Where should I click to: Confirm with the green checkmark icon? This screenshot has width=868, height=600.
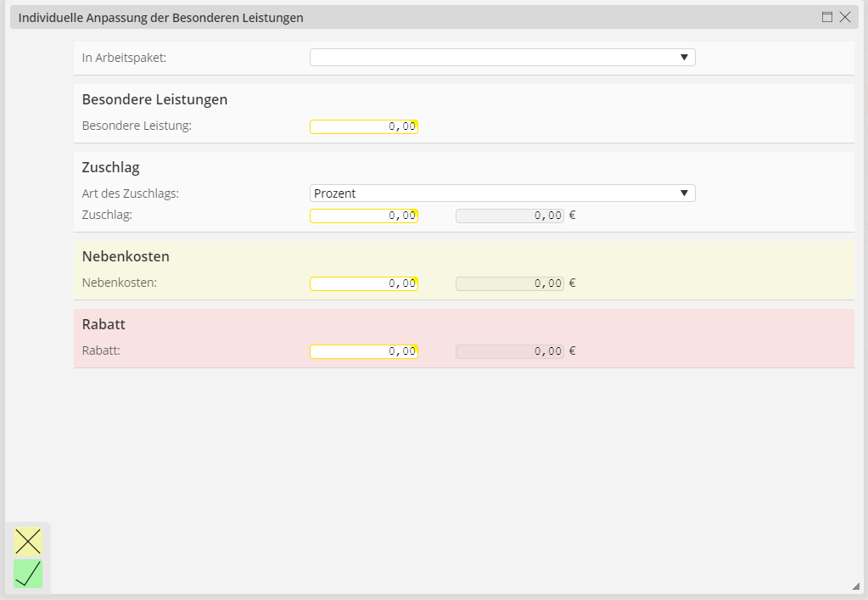click(x=28, y=575)
